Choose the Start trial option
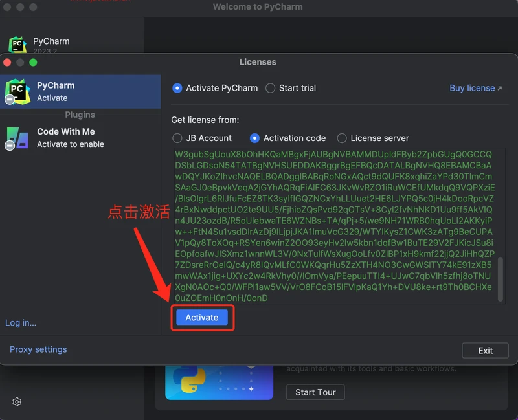Screen dimensions: 518x420 pyautogui.click(x=271, y=88)
